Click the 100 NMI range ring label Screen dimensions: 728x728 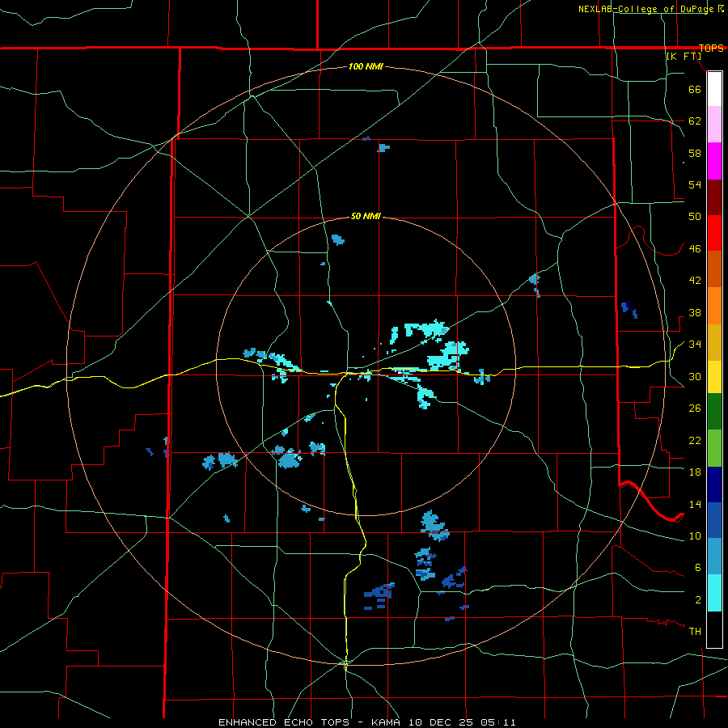click(366, 66)
